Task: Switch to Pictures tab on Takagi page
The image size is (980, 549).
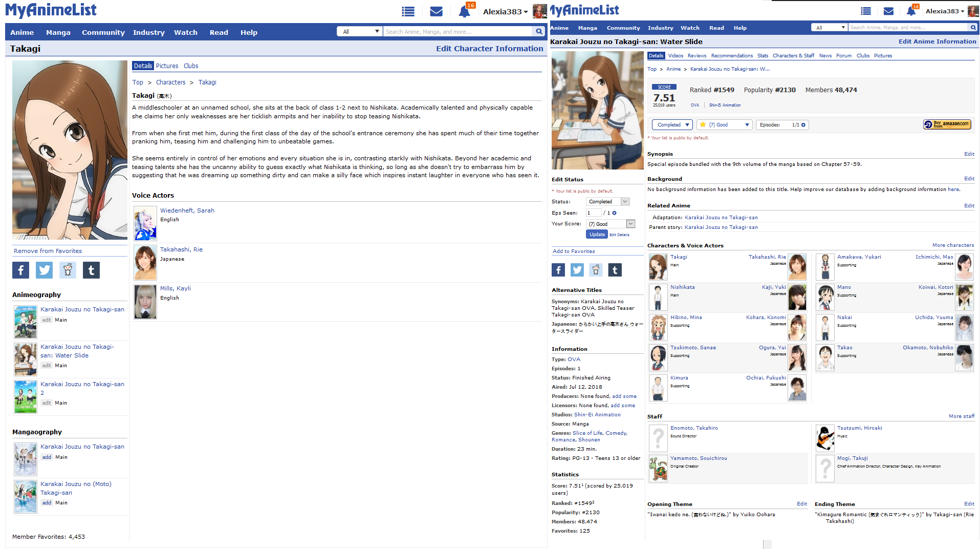Action: [x=167, y=66]
